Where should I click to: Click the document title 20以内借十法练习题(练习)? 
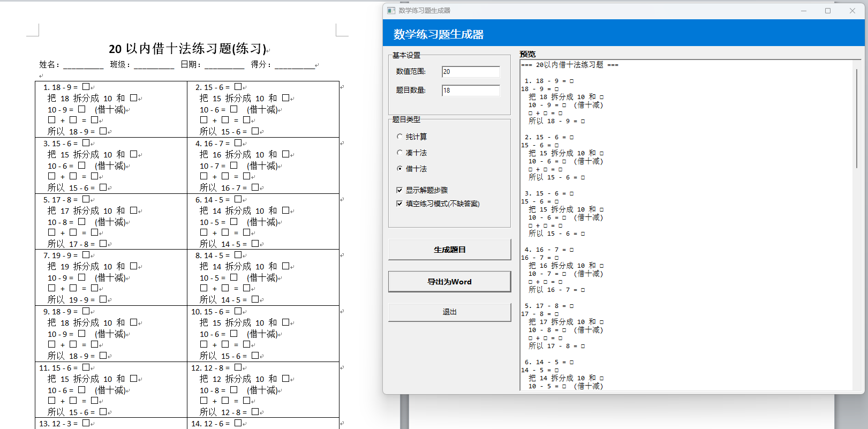[x=187, y=49]
